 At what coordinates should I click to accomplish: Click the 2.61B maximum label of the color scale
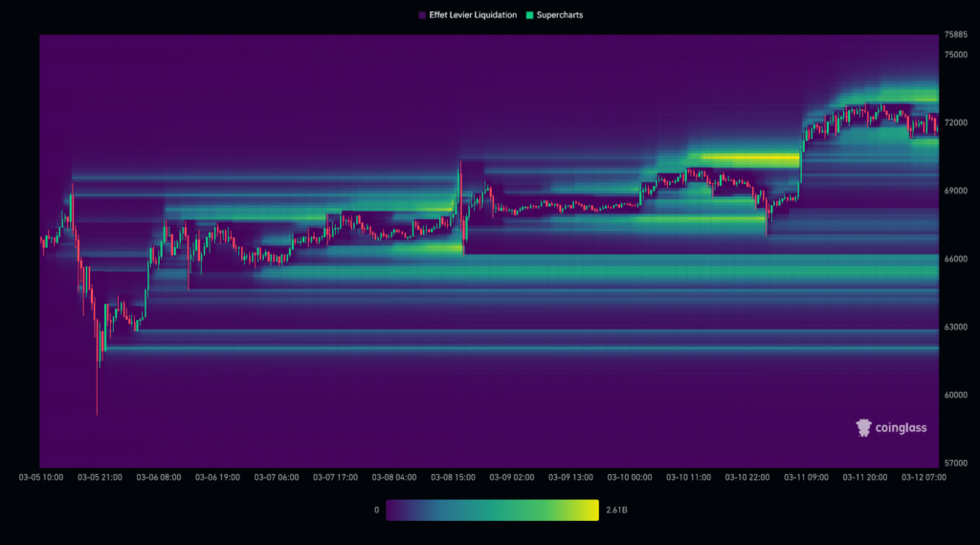click(616, 510)
